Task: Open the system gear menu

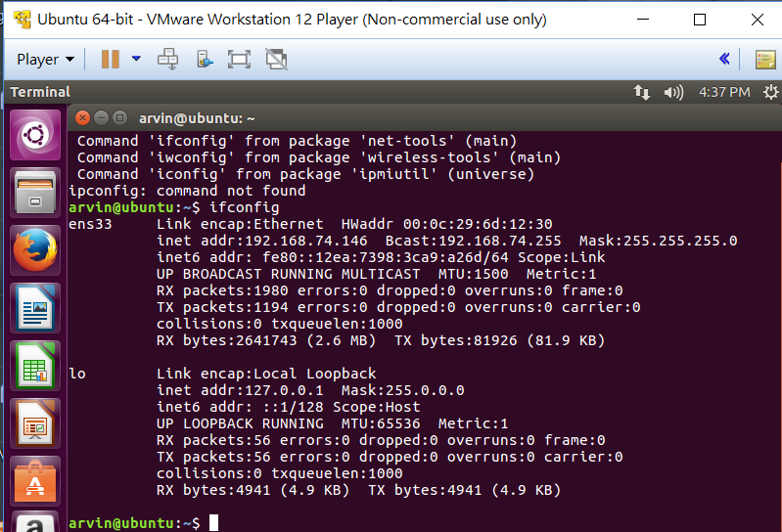Action: coord(771,92)
